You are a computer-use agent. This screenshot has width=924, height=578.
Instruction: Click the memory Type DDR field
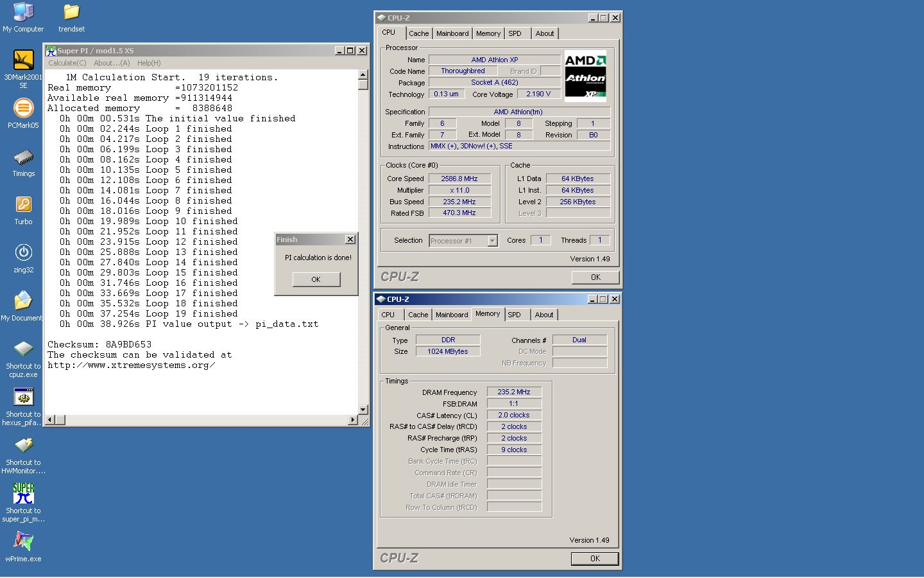coord(448,340)
